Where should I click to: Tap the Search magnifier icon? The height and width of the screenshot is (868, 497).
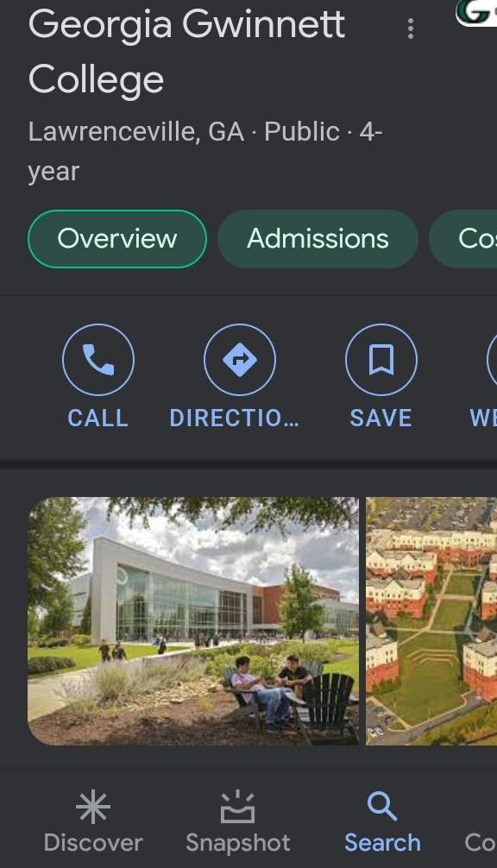point(382,807)
